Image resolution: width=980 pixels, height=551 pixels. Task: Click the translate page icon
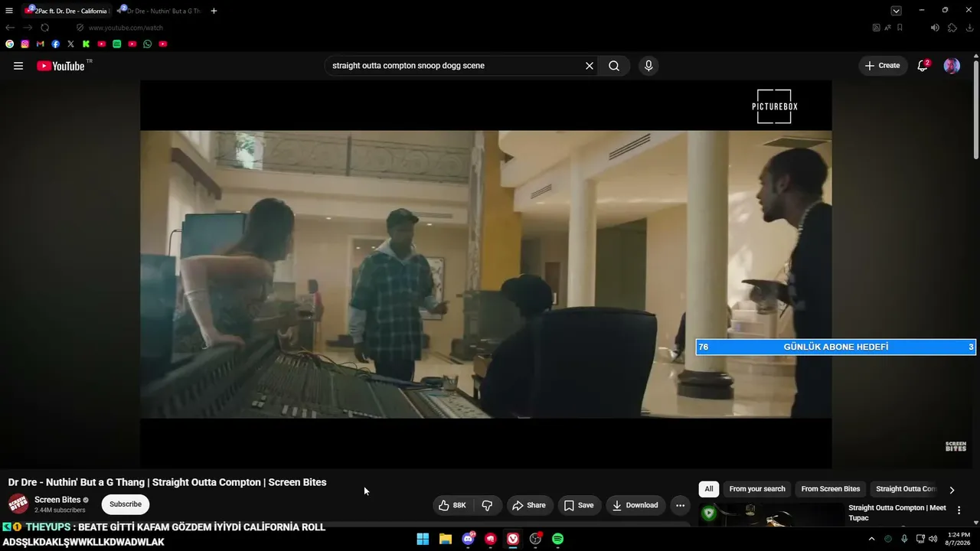click(x=888, y=28)
